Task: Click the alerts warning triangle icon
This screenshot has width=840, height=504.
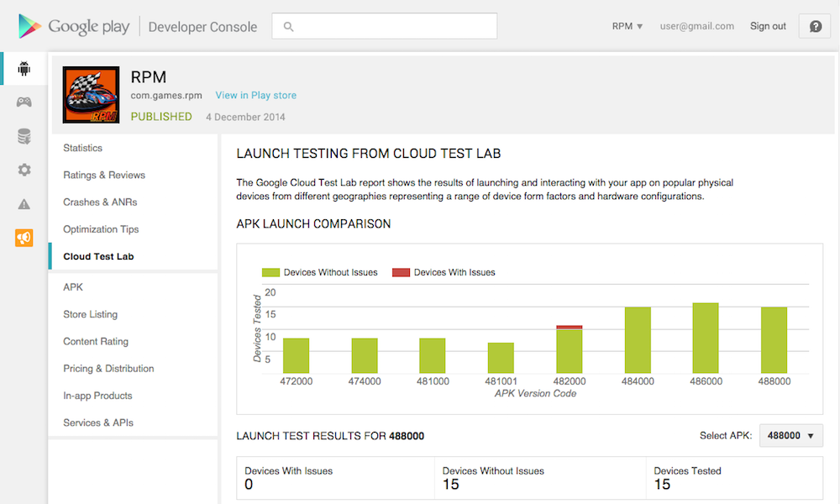Action: click(x=24, y=204)
